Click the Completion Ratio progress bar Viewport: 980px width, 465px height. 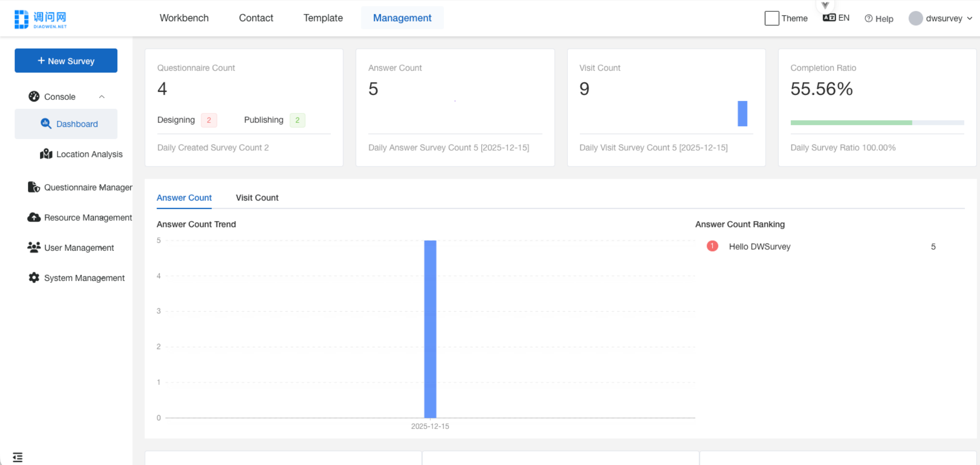coord(877,122)
